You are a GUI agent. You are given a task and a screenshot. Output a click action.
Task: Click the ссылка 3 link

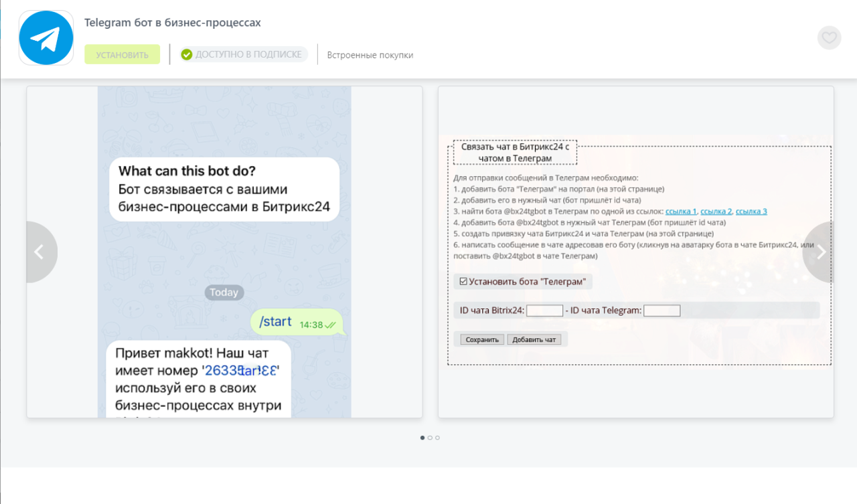[751, 211]
